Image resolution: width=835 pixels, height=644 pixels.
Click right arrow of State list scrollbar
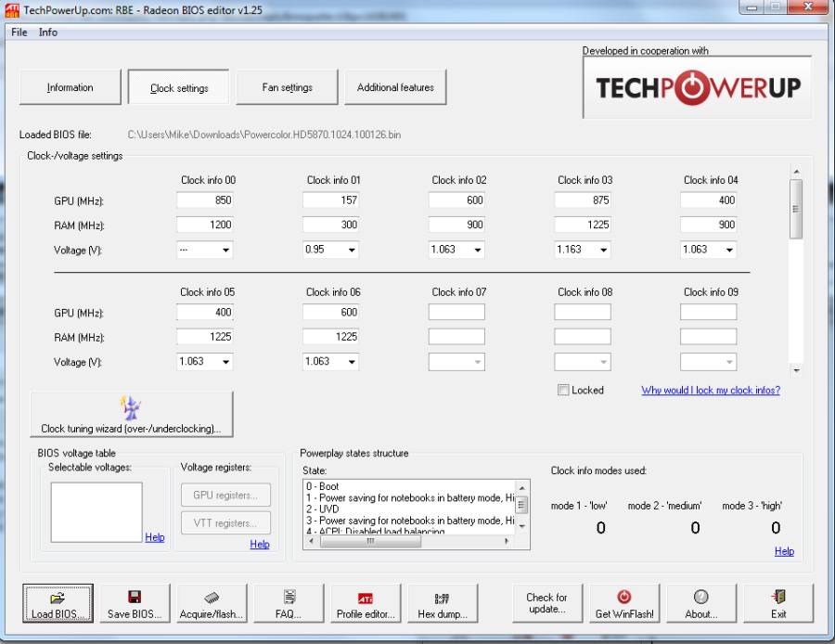point(507,541)
